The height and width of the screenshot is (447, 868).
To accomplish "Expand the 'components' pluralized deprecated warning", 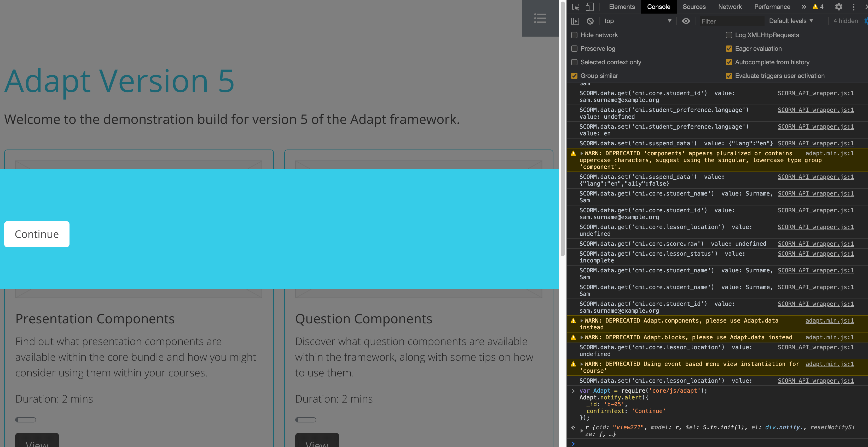I will click(582, 153).
